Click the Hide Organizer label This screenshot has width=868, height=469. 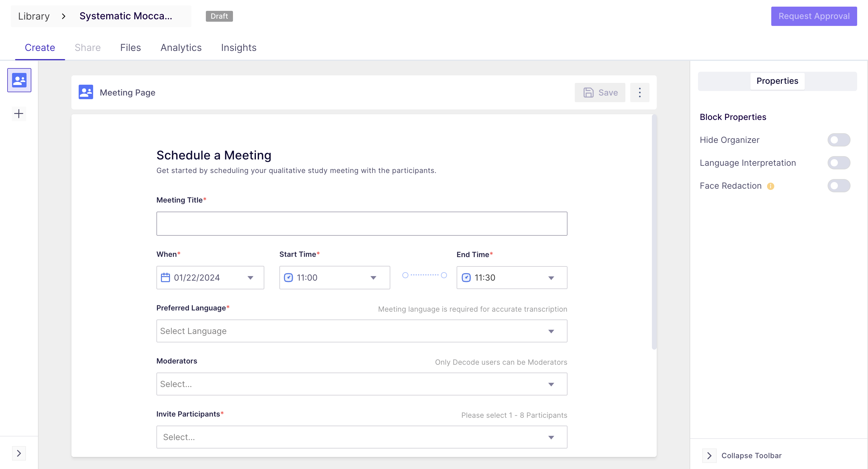[729, 140]
